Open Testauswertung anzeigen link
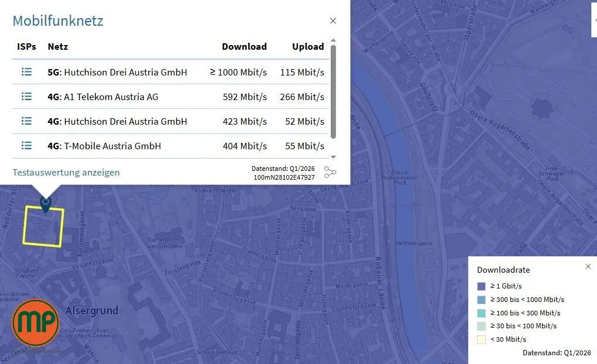The height and width of the screenshot is (364, 597). [66, 173]
